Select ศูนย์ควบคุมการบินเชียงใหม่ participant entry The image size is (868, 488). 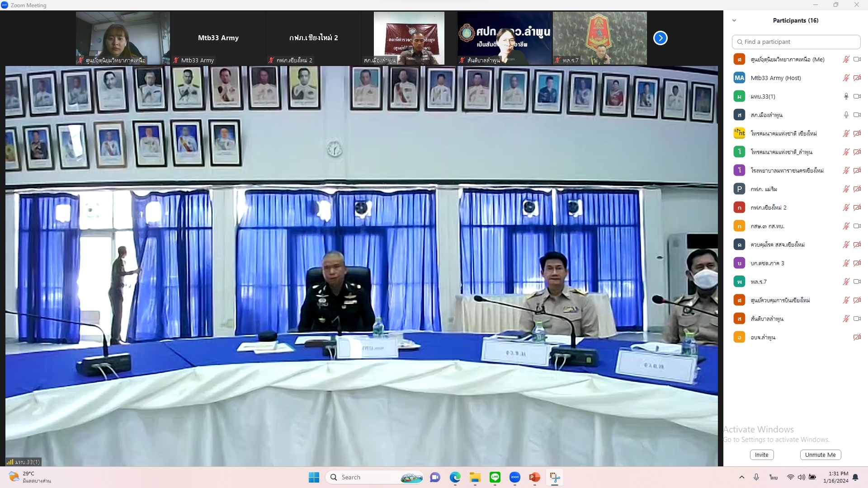click(780, 300)
